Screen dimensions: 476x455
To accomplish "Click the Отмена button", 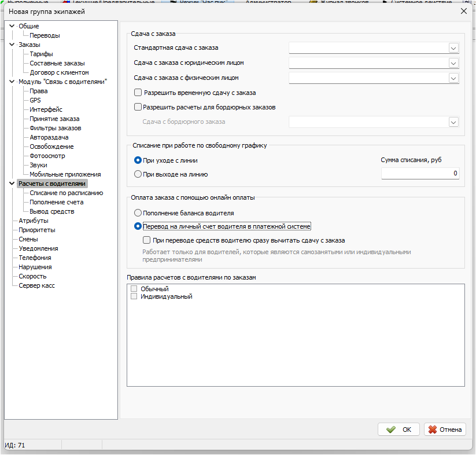I will pyautogui.click(x=445, y=429).
